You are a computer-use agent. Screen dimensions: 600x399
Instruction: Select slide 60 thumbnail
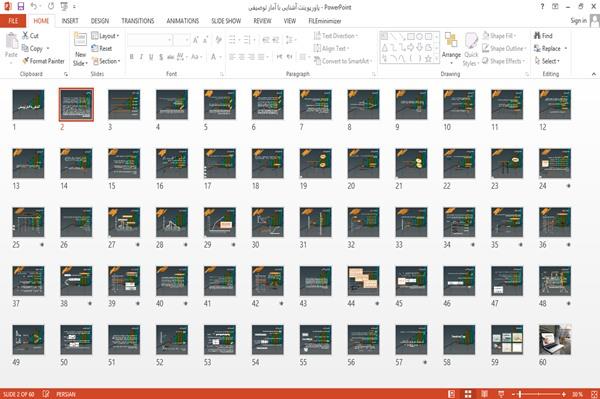click(555, 340)
